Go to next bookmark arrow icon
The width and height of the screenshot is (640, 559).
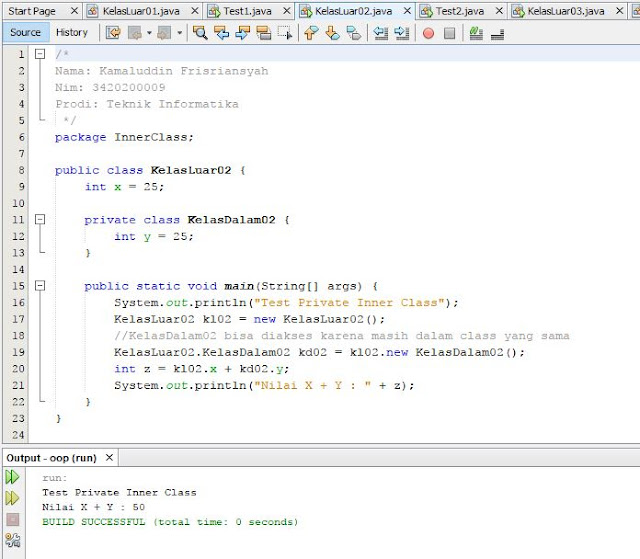pos(332,33)
